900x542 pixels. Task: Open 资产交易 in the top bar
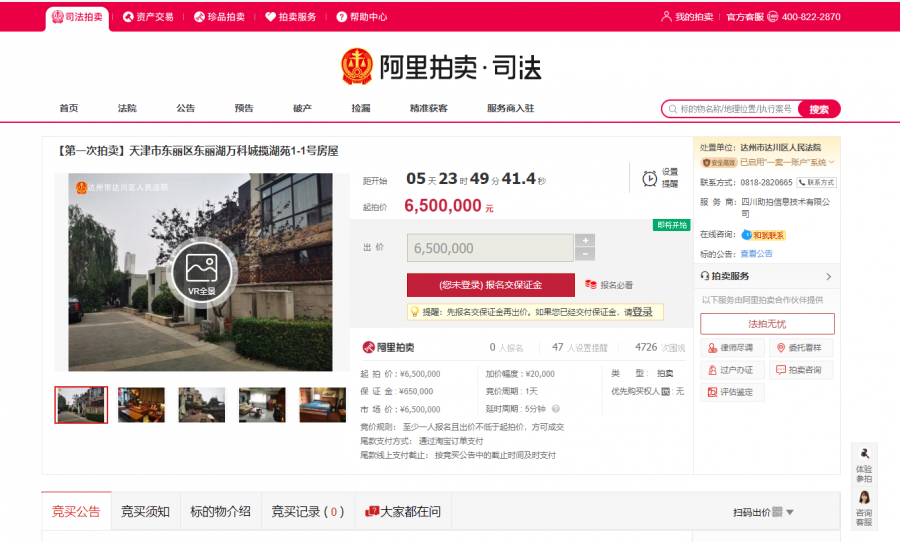tap(148, 17)
